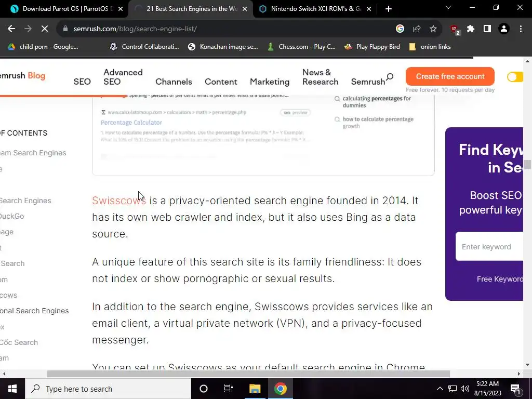Click the Percentage Calculator screenshot image

(x=263, y=135)
